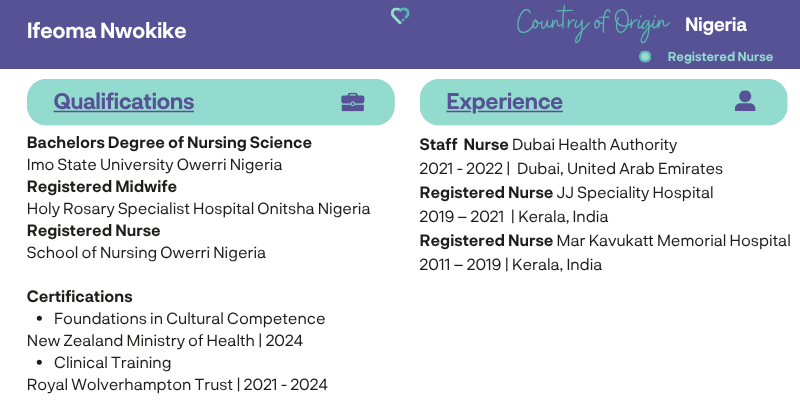The width and height of the screenshot is (800, 400).
Task: Click the briefcase icon beside Qualifications
Action: [x=353, y=102]
